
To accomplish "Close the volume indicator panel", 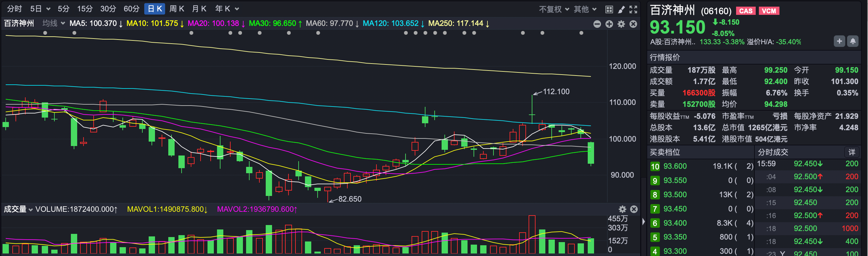I will 634,209.
